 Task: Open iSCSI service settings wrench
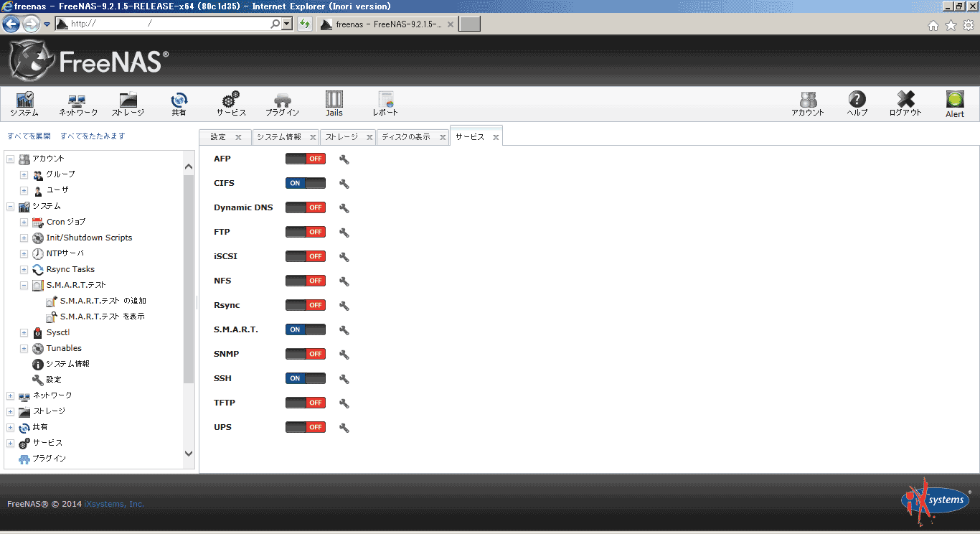[x=344, y=257]
